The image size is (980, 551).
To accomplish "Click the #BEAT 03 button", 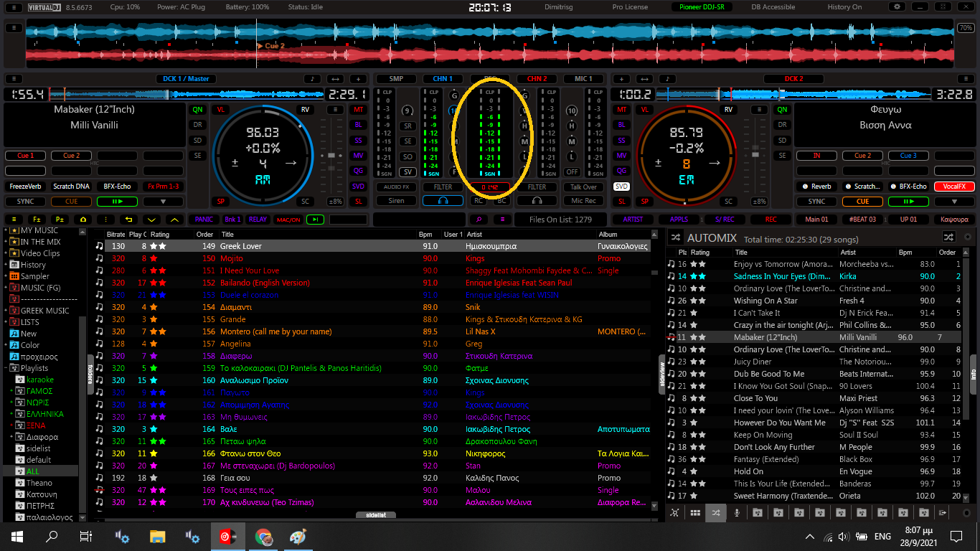I will (x=862, y=220).
